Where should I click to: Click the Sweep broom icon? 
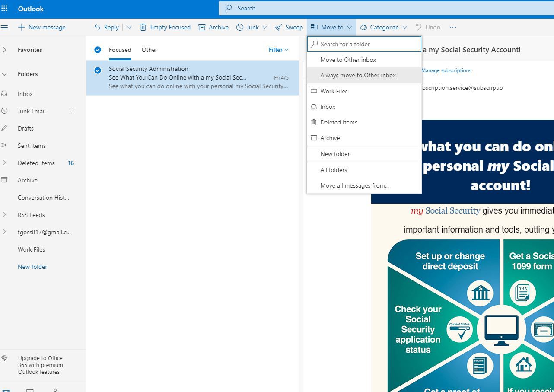279,27
